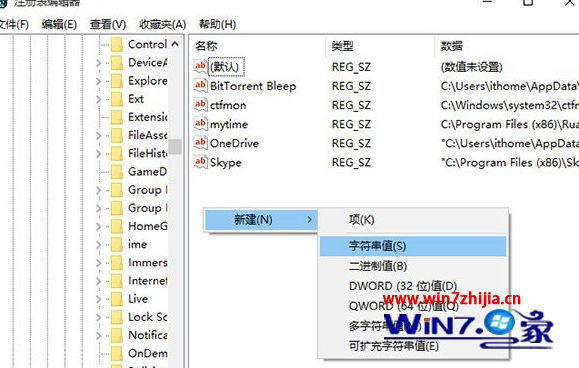579x368 pixels.
Task: Click the Immers folder icon
Action: tap(117, 262)
